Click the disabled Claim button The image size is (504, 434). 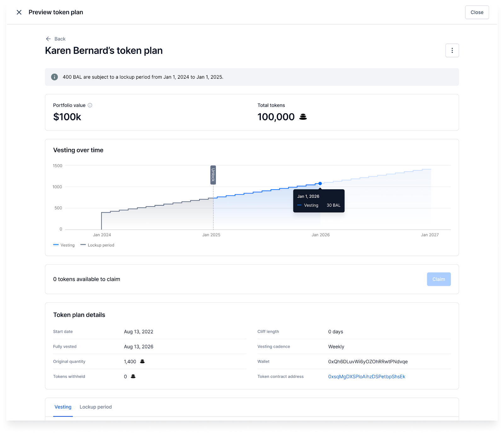click(x=439, y=279)
